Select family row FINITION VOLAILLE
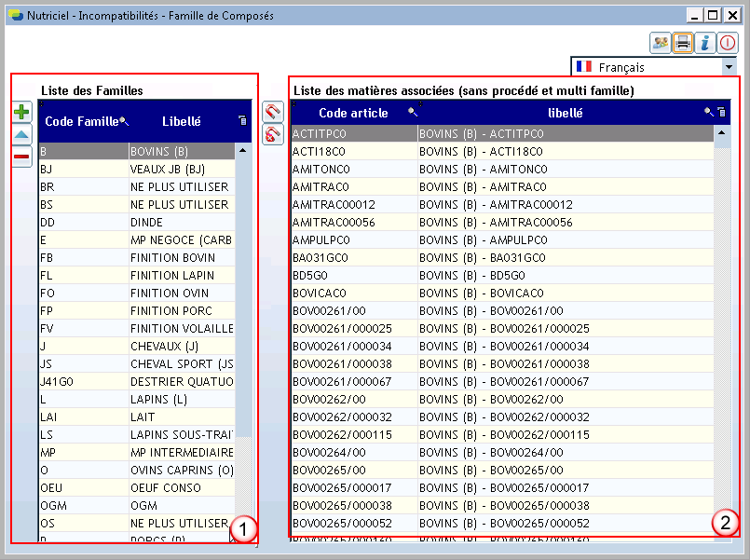750x560 pixels. point(137,328)
